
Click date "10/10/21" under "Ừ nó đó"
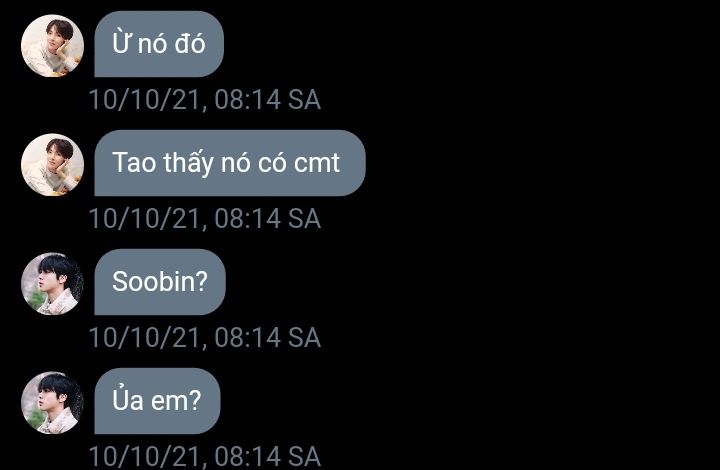145,100
